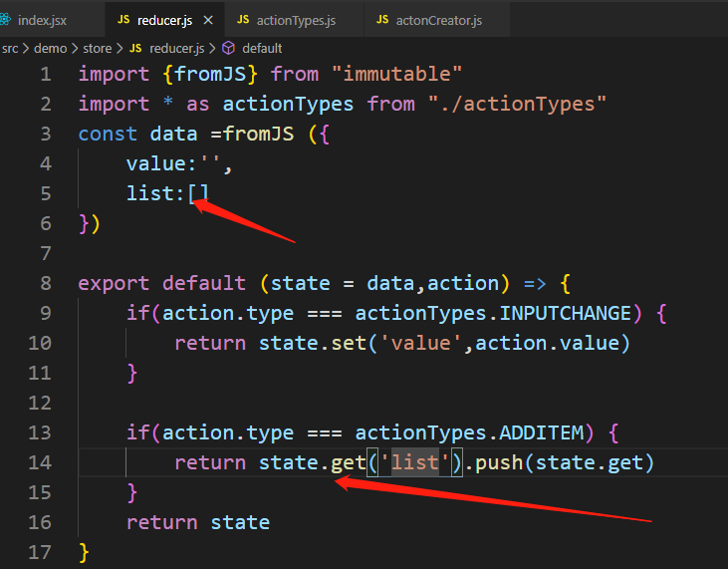Viewport: 728px width, 569px height.
Task: Click the JS icon on actionTypes.js tab
Action: (x=243, y=19)
